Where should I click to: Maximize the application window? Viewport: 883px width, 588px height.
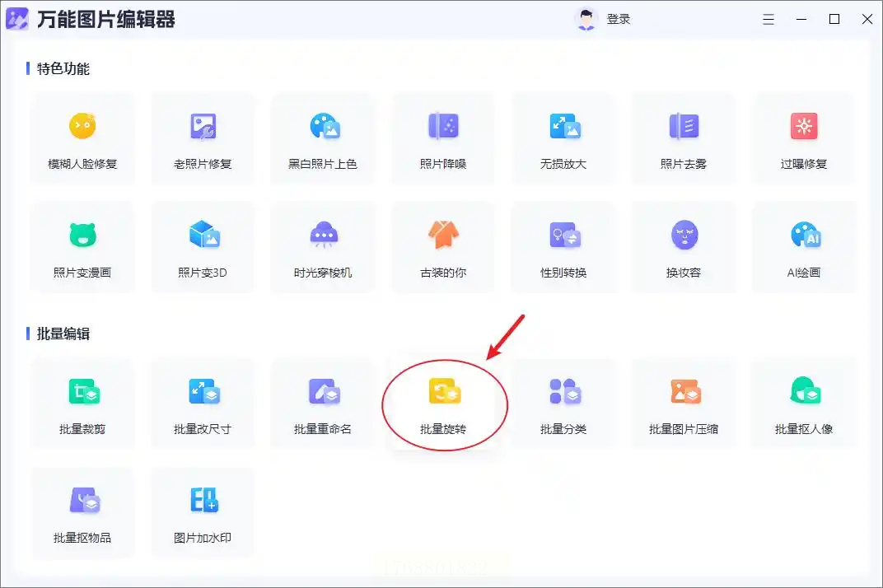[x=834, y=19]
